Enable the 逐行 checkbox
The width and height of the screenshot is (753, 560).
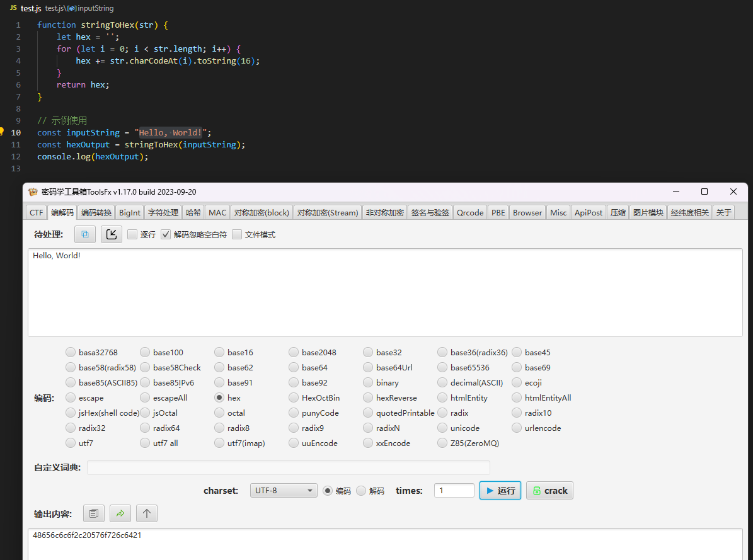coord(132,234)
